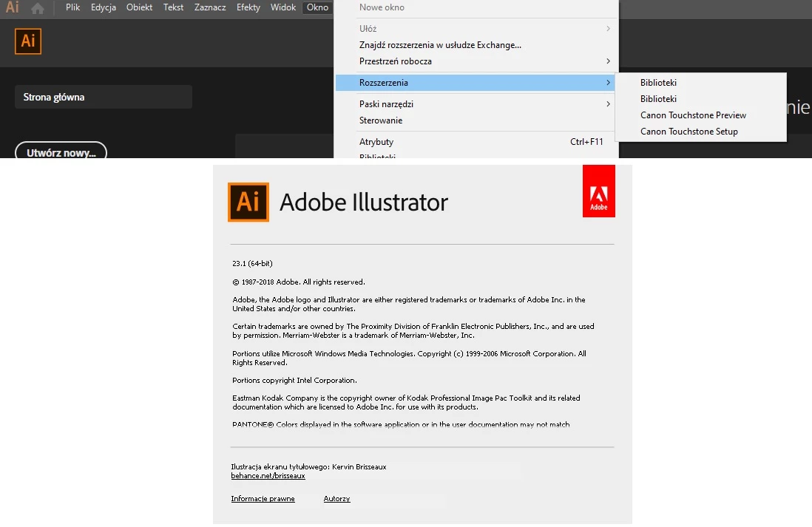Click the Ai logo in the About dialog
812x527 pixels.
248,202
